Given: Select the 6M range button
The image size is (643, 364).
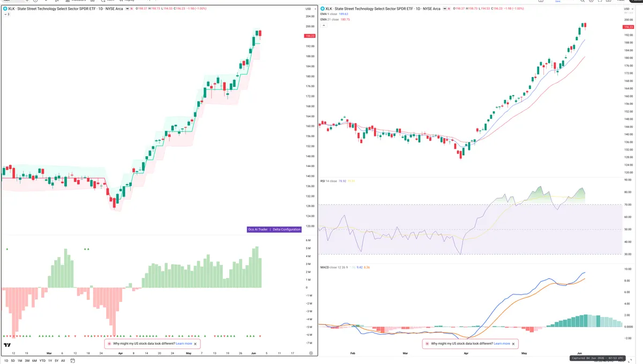Looking at the screenshot, I should [34, 361].
